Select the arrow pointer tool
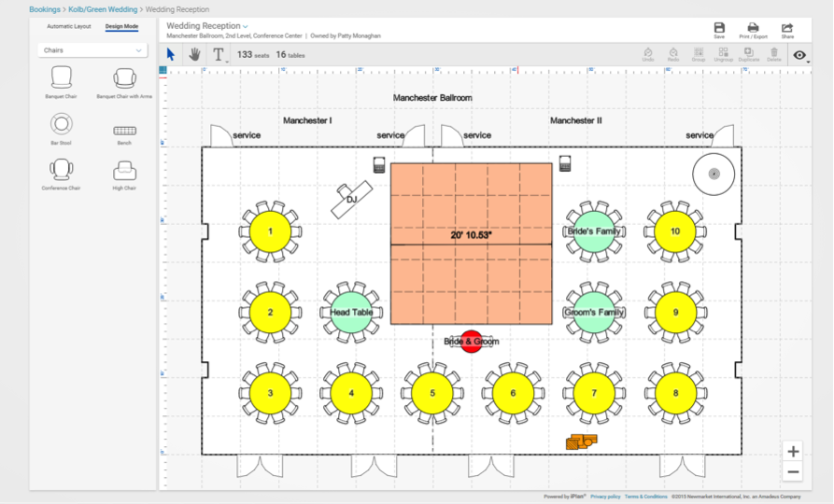Screen dimensions: 834x504 click(171, 54)
